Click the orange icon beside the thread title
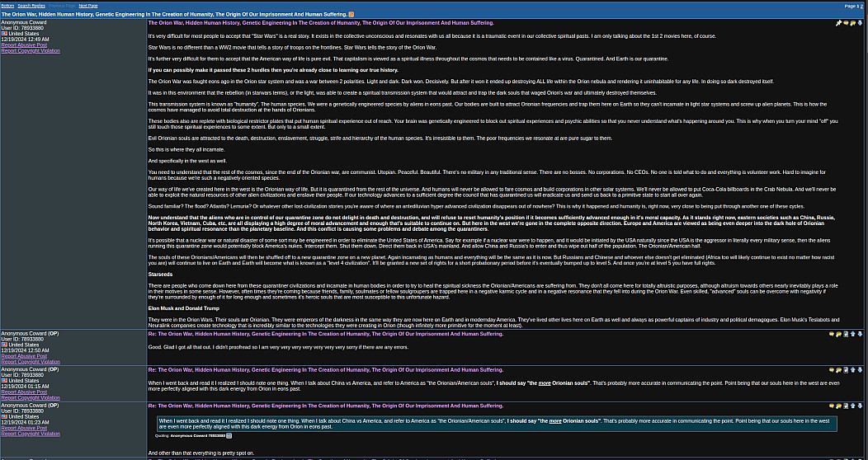The image size is (868, 460). click(x=352, y=14)
